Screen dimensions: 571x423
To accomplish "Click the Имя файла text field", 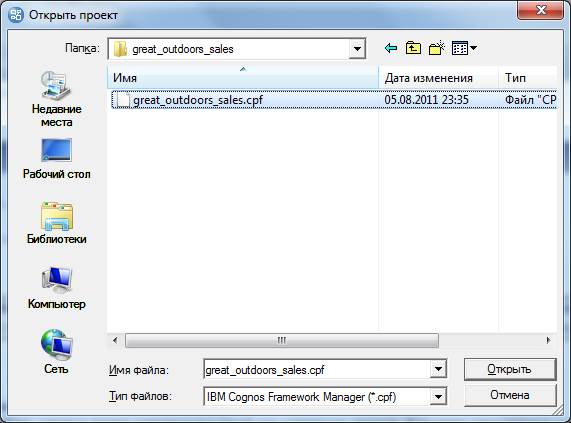I will pos(317,369).
